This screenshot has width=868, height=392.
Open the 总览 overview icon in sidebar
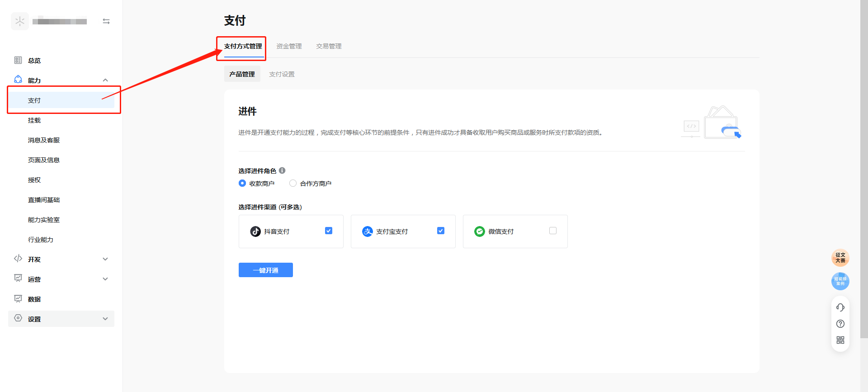pyautogui.click(x=18, y=60)
